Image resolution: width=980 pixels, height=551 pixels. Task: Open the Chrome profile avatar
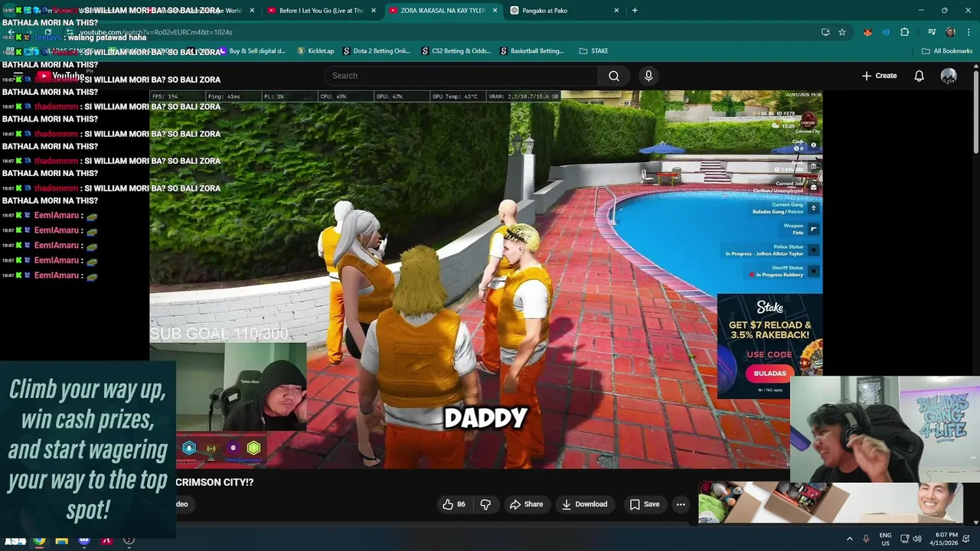tap(950, 32)
